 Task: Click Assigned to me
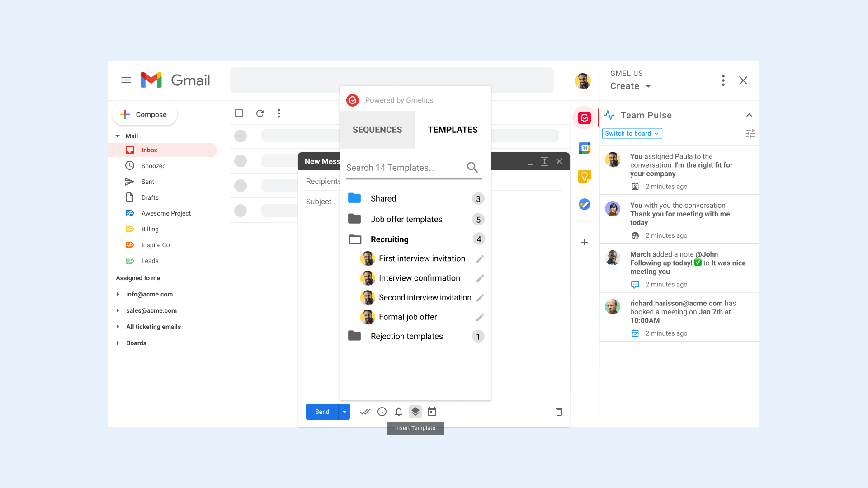pos(138,278)
